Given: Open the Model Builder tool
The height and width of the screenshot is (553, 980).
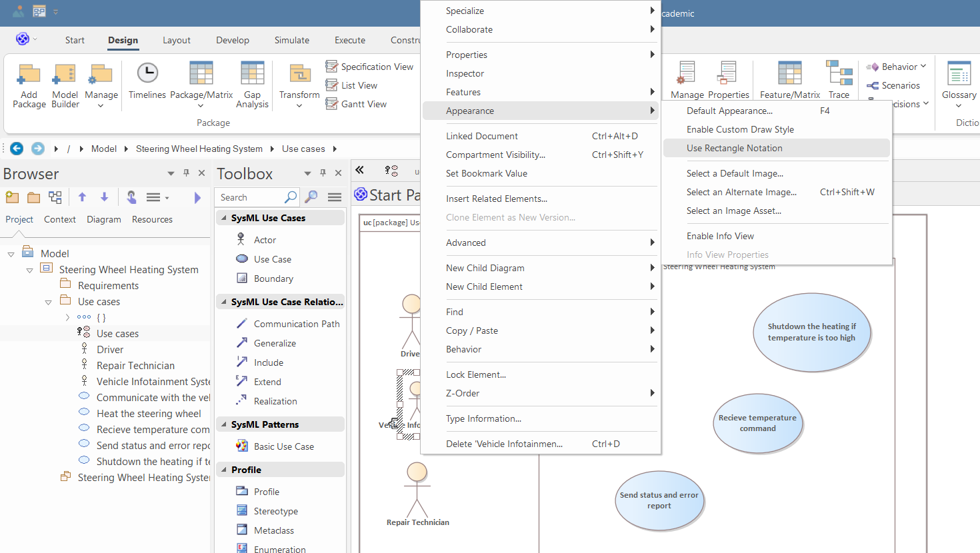Looking at the screenshot, I should coord(65,85).
